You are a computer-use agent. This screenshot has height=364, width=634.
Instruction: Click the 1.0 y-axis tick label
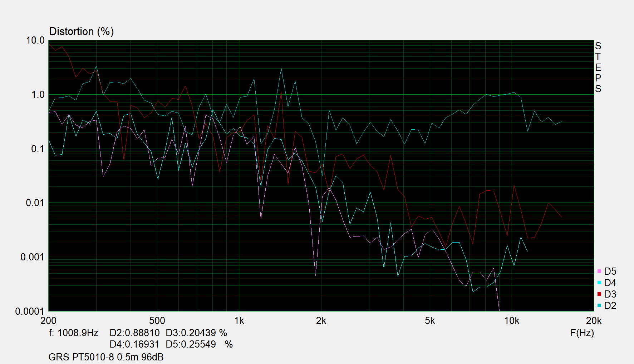coord(38,95)
